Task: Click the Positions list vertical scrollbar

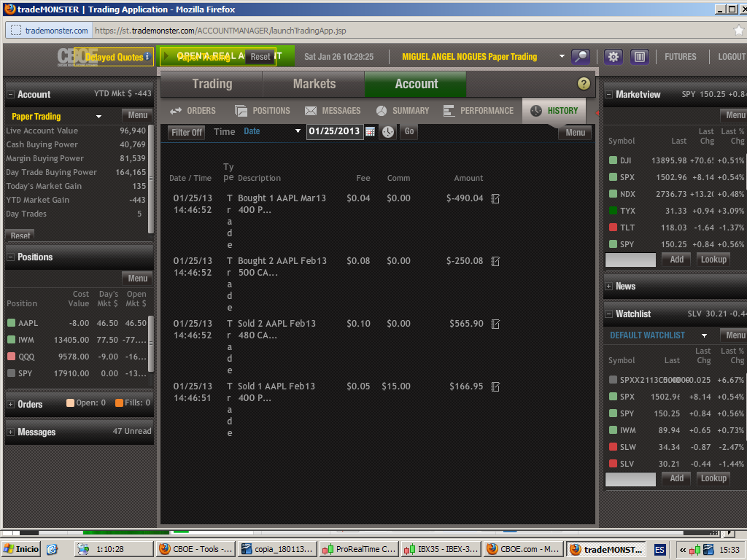Action: pyautogui.click(x=151, y=343)
